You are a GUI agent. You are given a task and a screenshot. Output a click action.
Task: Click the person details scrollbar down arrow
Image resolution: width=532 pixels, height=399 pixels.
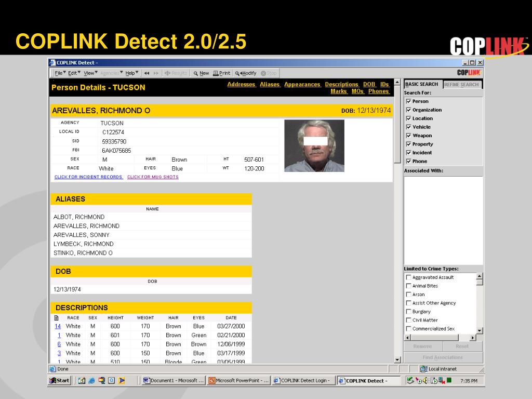pos(397,360)
